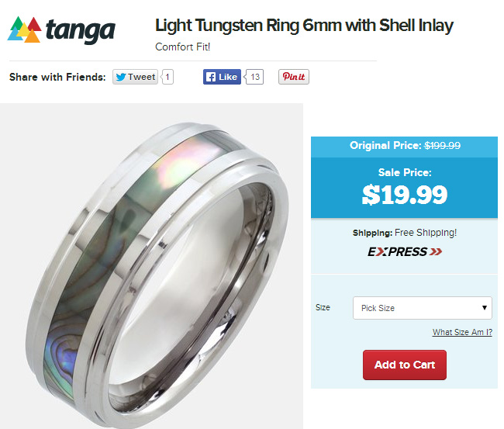This screenshot has width=504, height=429.
Task: Open the tweet count bubble showing 1
Action: pyautogui.click(x=167, y=77)
